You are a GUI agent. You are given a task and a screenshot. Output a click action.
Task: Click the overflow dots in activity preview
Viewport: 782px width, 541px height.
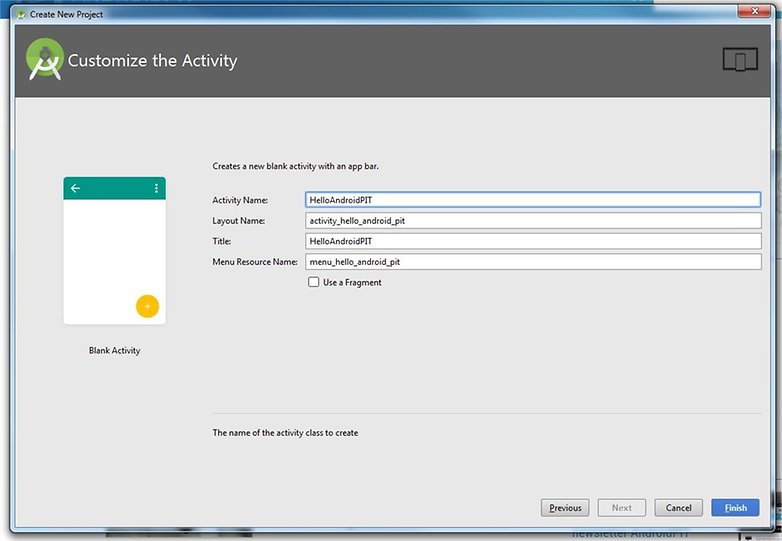[156, 188]
